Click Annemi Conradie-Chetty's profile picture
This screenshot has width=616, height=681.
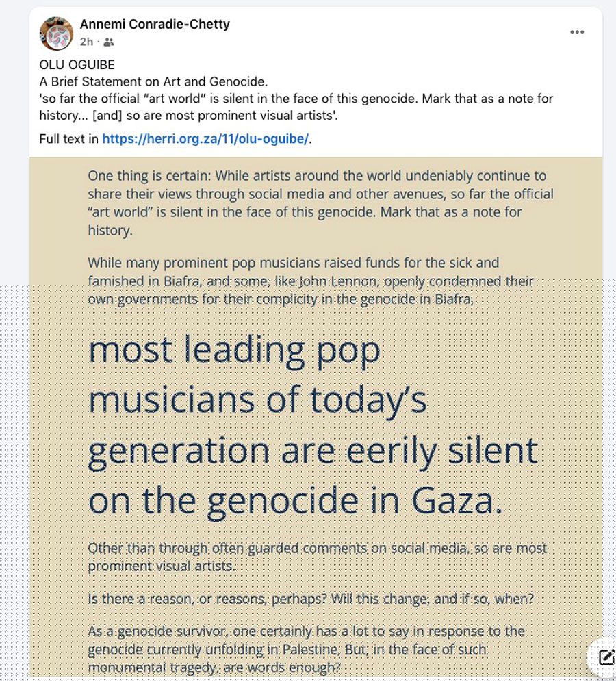pos(56,33)
